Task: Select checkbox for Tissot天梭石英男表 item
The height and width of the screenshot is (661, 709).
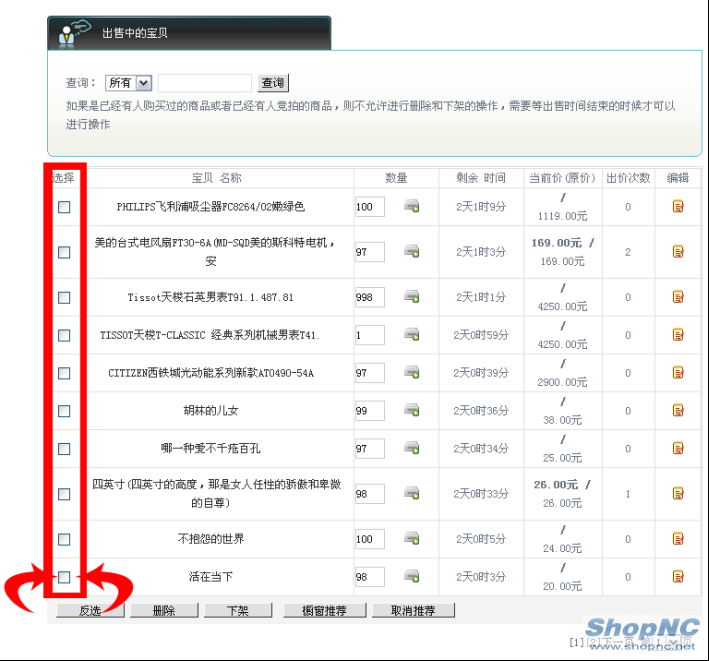Action: pyautogui.click(x=64, y=297)
